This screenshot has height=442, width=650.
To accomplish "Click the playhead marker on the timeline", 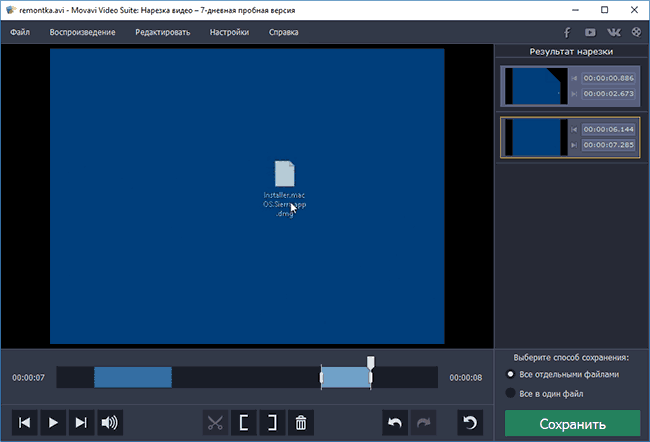I will click(371, 362).
